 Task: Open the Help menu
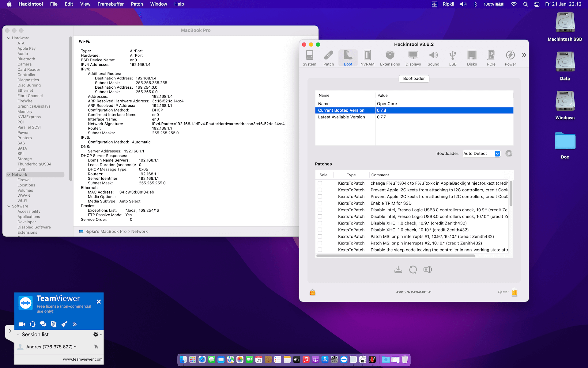click(x=179, y=4)
